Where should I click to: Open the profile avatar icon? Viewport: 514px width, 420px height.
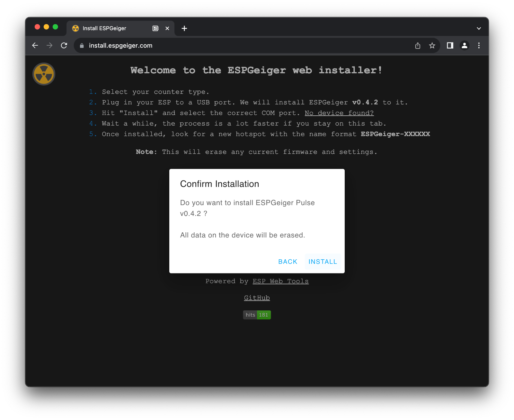[x=465, y=46]
